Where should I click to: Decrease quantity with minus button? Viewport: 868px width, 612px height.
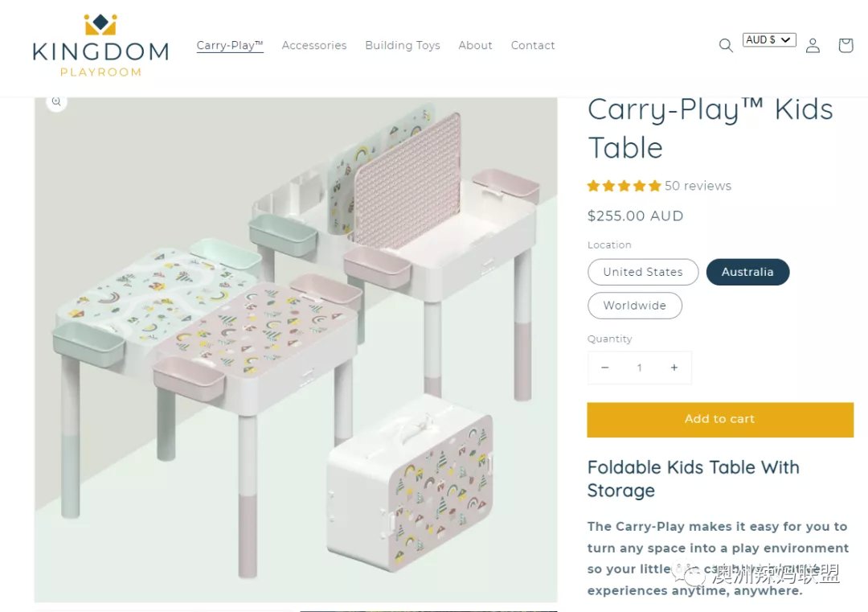[x=605, y=368]
